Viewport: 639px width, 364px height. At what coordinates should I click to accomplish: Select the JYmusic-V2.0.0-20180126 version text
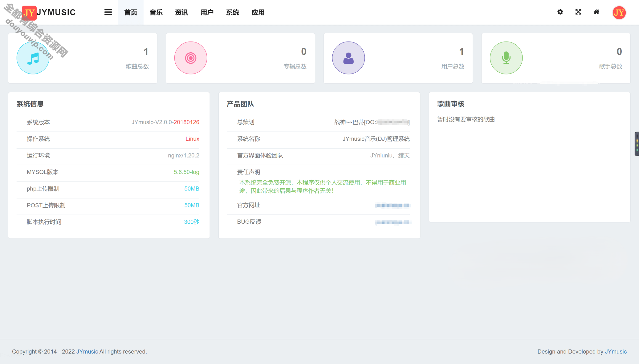165,122
